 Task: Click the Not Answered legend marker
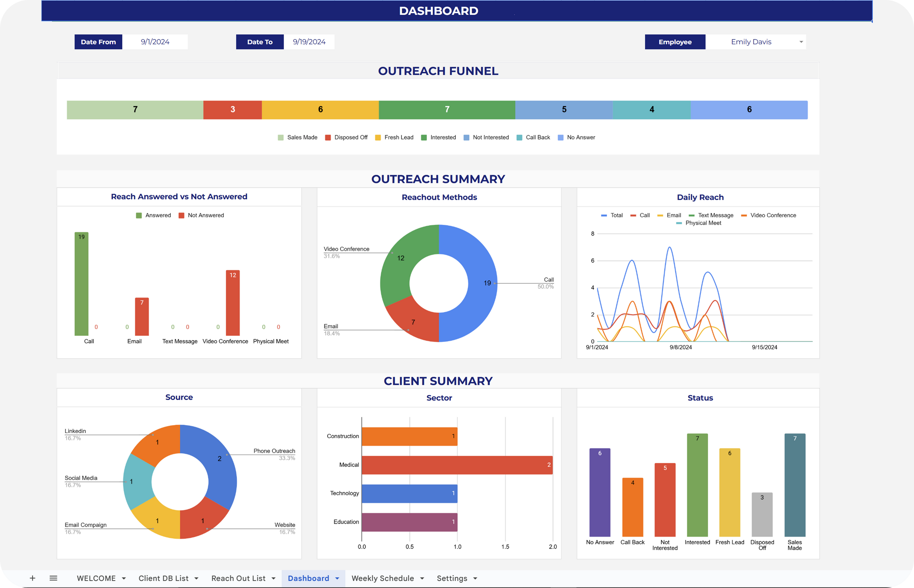pyautogui.click(x=181, y=215)
